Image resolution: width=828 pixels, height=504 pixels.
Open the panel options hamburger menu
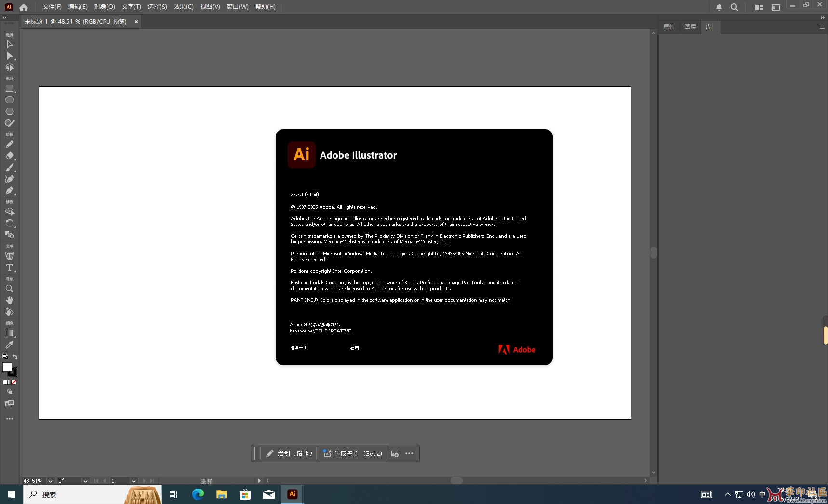[822, 27]
